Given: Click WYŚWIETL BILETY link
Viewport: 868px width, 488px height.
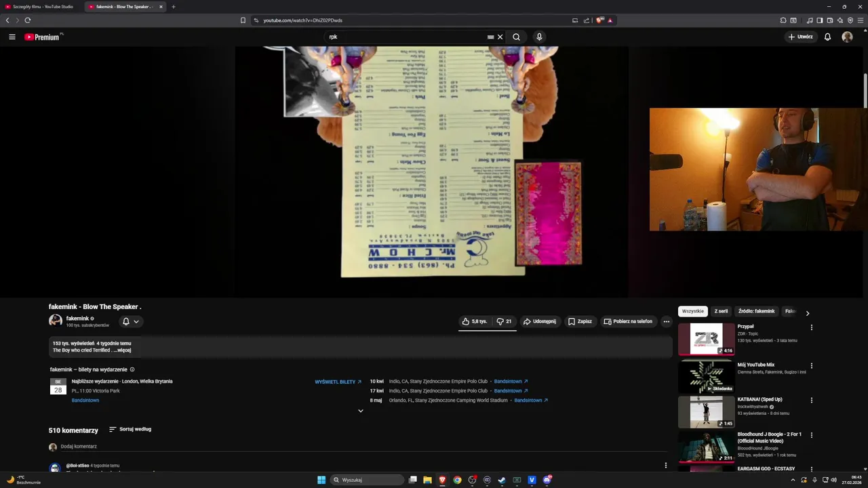Looking at the screenshot, I should pyautogui.click(x=338, y=382).
